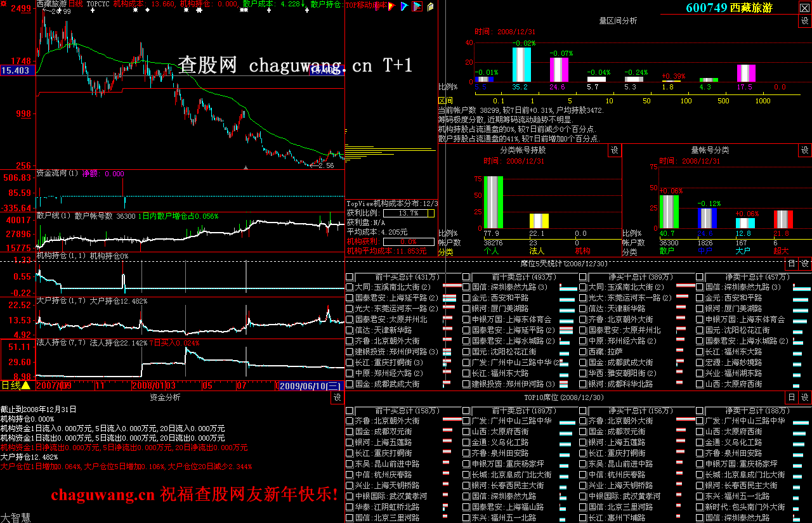Screen dimensions: 812x523
Task: Click the red-yellow triangle chip distribution icon
Action: coord(393,6)
